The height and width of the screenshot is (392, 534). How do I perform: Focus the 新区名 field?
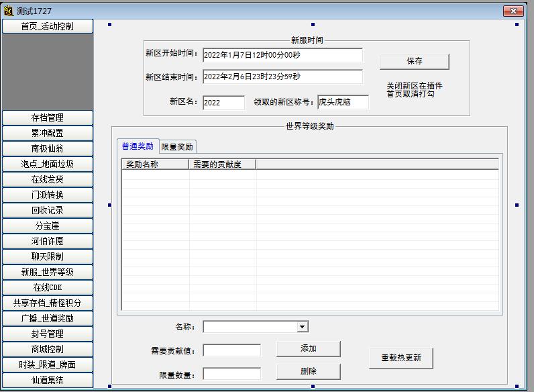223,103
